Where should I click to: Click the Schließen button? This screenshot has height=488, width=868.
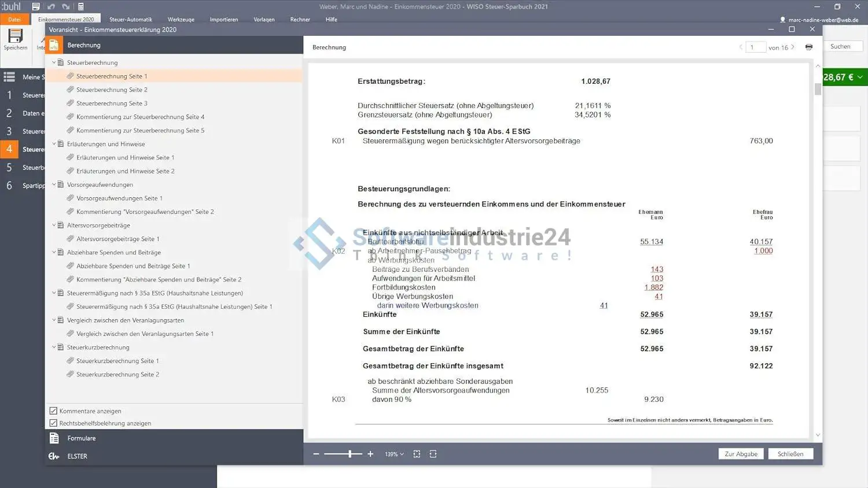click(x=790, y=454)
